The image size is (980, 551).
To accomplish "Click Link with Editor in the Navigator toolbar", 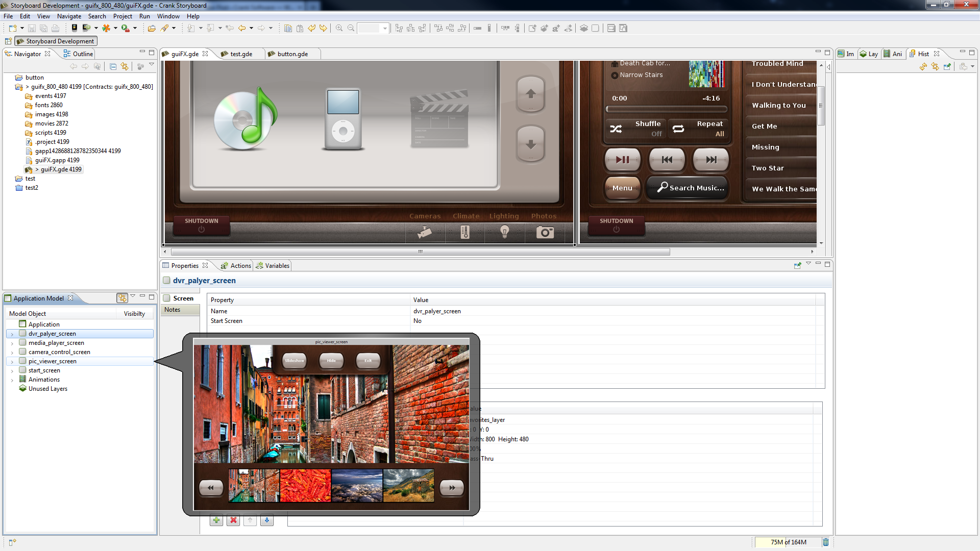I will click(x=125, y=66).
